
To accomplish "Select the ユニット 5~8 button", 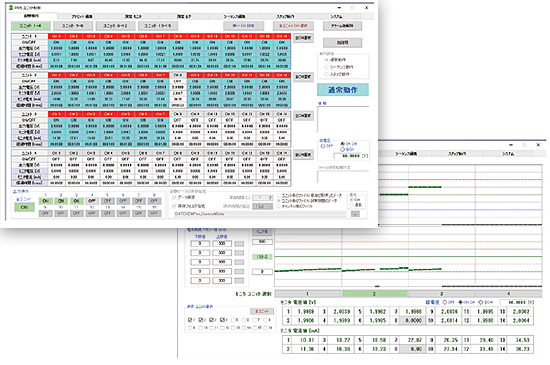I will (73, 26).
